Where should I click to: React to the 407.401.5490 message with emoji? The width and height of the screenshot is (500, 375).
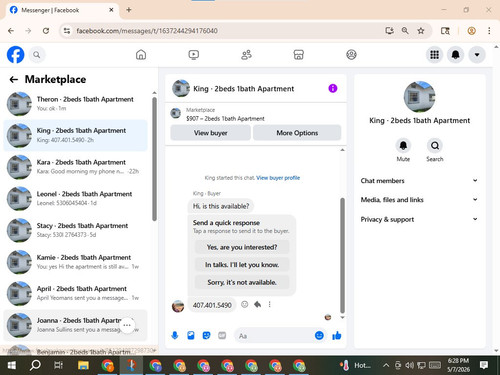point(245,304)
